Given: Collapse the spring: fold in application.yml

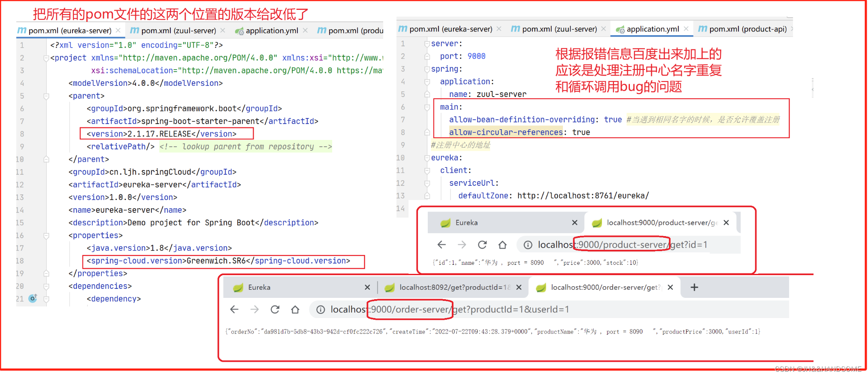Looking at the screenshot, I should (427, 69).
